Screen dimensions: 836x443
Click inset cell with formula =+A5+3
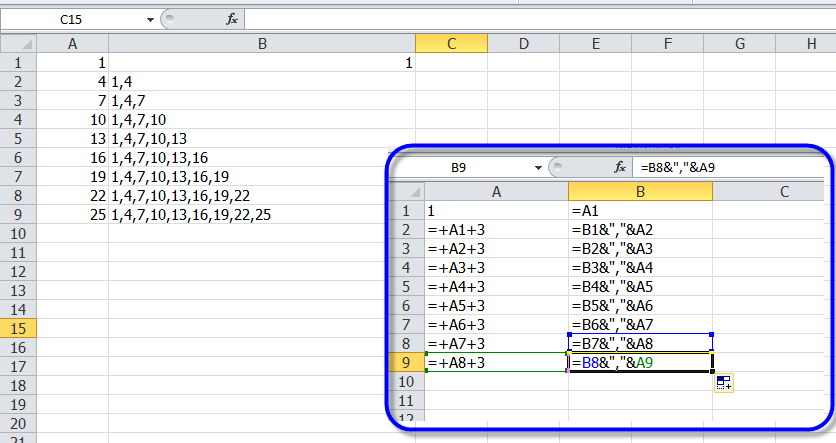point(496,305)
